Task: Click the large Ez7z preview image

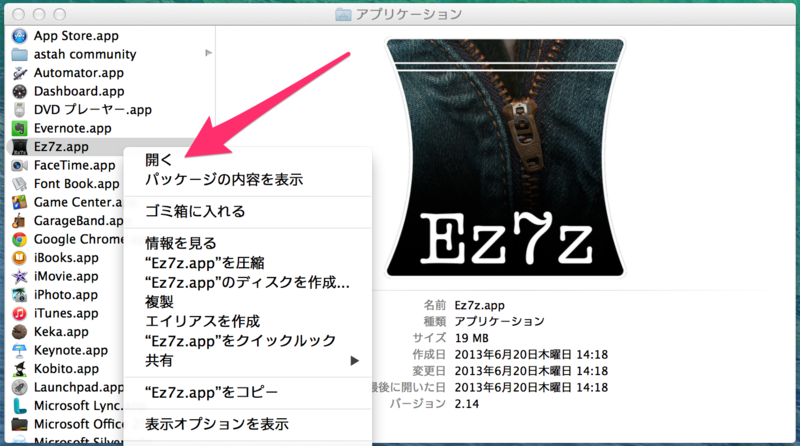Action: pos(505,158)
